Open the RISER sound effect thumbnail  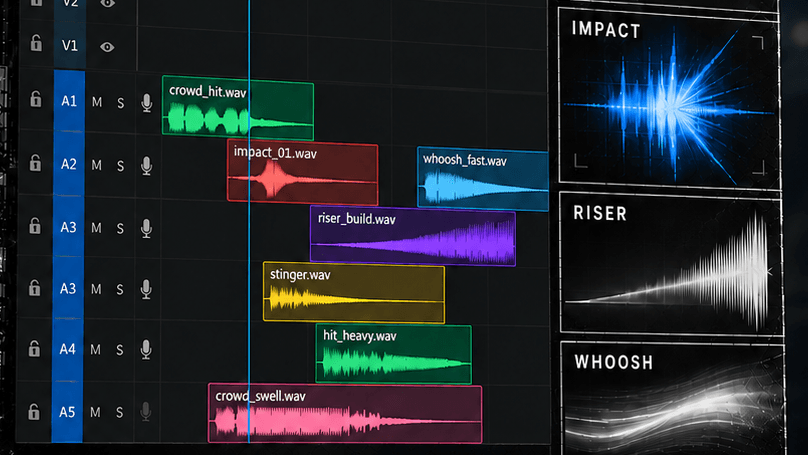click(671, 264)
